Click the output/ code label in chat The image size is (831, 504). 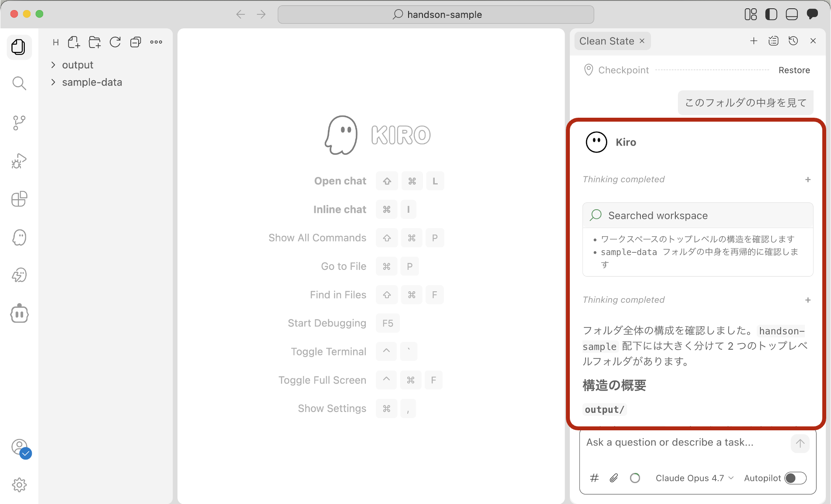605,409
